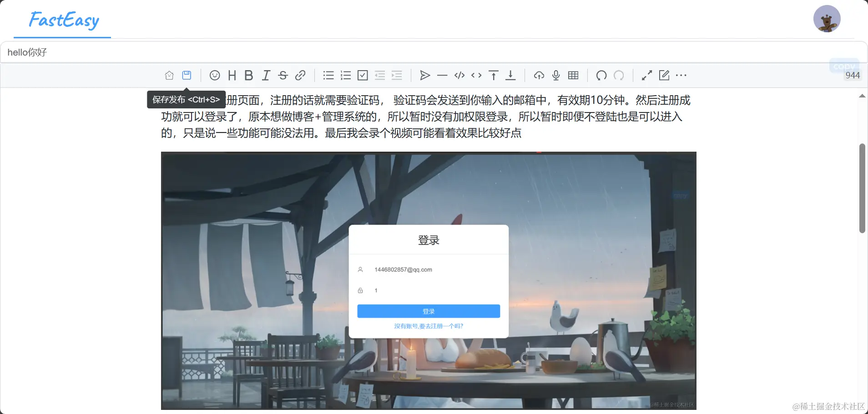
Task: Insert a blockquote with the arrow icon
Action: [425, 75]
